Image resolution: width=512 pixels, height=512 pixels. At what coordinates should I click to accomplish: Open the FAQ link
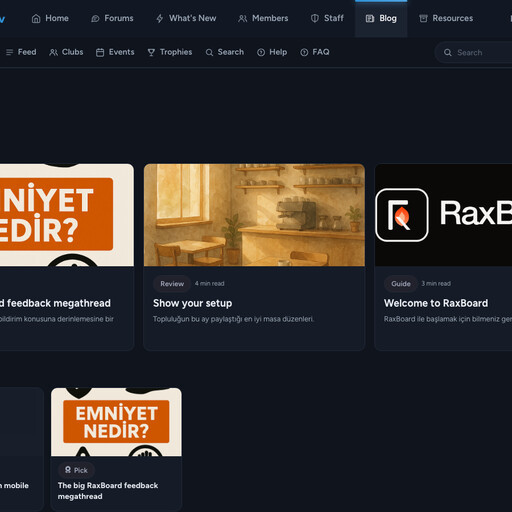coord(315,52)
